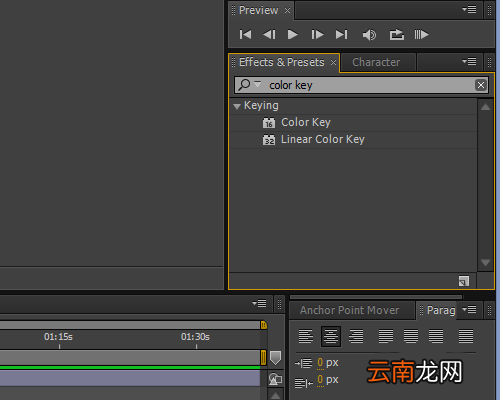Justify text with last line right
Image resolution: width=500 pixels, height=400 pixels.
(x=436, y=336)
